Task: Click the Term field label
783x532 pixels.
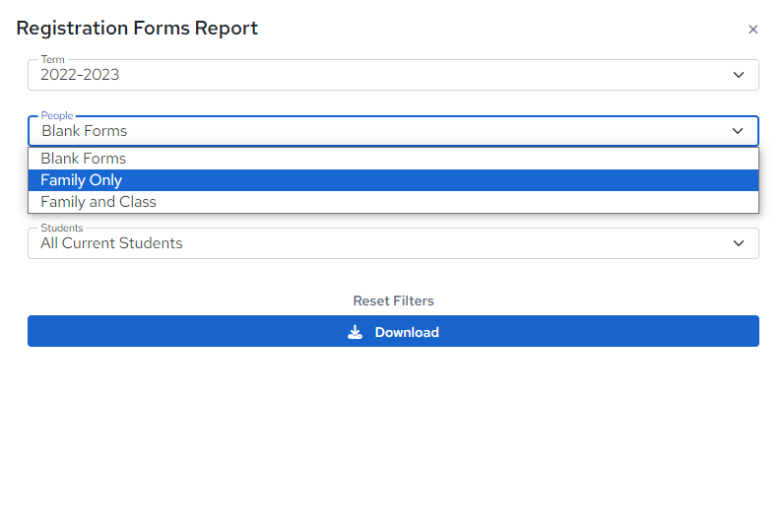Action: tap(52, 59)
